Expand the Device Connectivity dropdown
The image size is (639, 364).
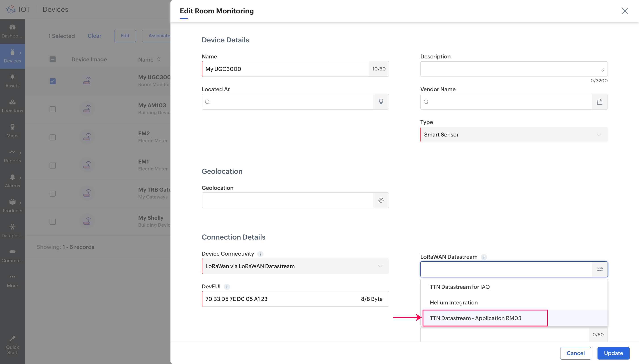295,266
